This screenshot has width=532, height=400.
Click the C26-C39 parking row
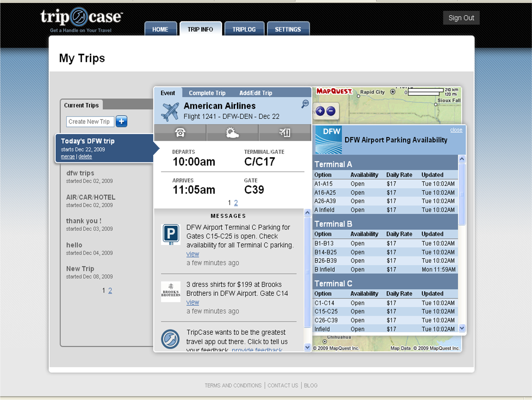pos(385,320)
